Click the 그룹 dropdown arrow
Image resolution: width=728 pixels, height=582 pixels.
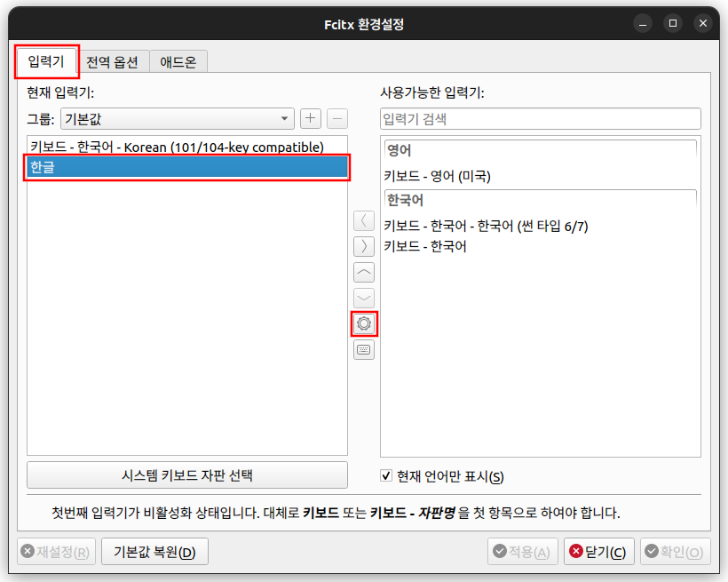coord(283,118)
